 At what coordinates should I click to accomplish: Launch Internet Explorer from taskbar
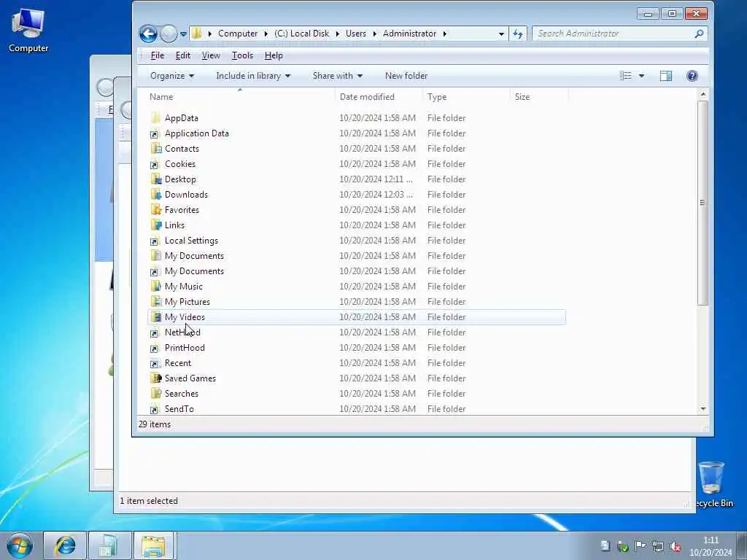(x=65, y=545)
